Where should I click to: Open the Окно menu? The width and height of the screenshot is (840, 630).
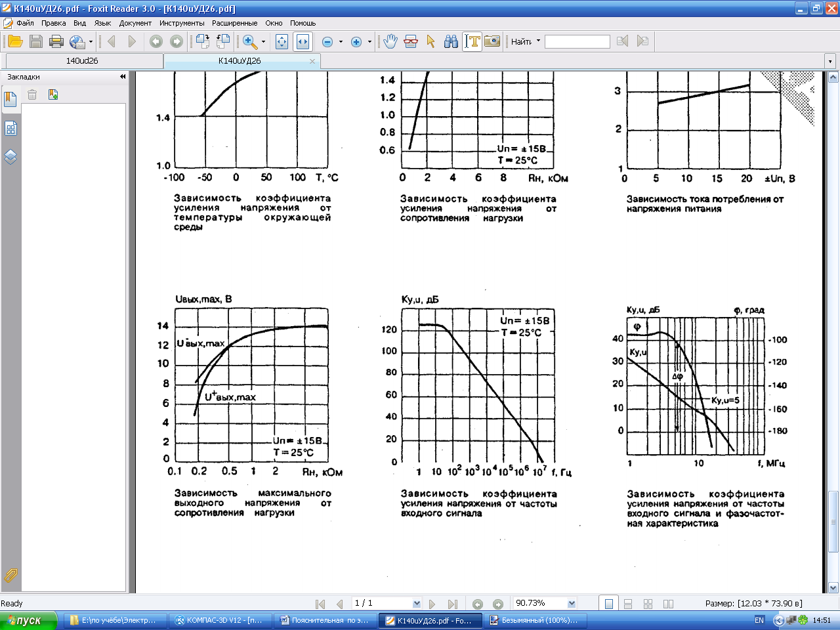click(x=274, y=23)
